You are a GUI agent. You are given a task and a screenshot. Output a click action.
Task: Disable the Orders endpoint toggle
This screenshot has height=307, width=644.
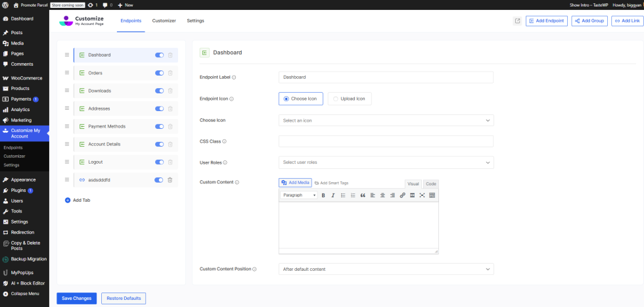tap(159, 73)
